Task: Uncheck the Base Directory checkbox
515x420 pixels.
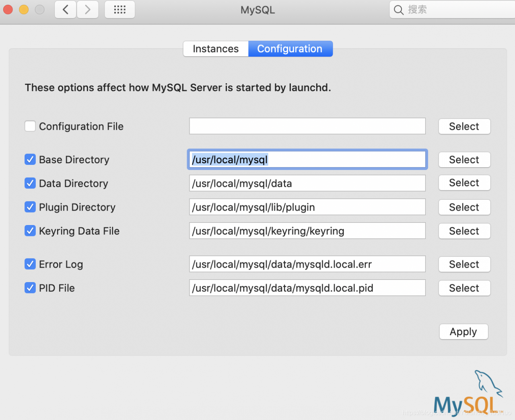Action: [x=30, y=160]
